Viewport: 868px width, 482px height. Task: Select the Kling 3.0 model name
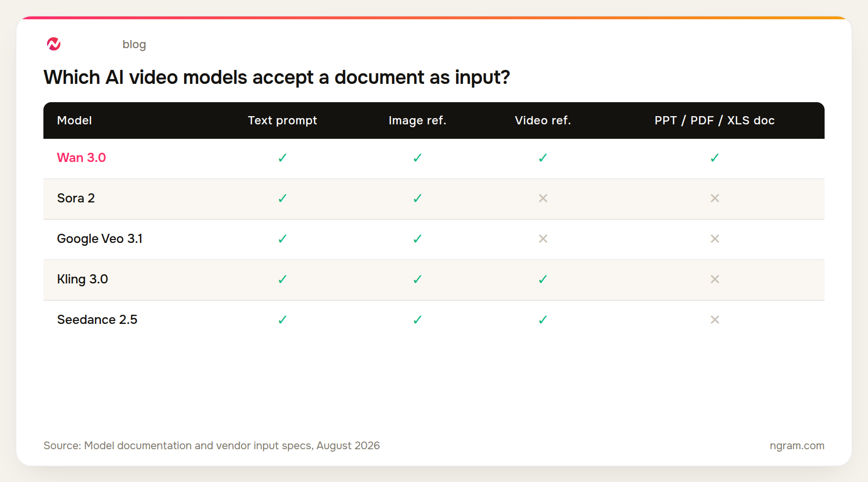82,279
